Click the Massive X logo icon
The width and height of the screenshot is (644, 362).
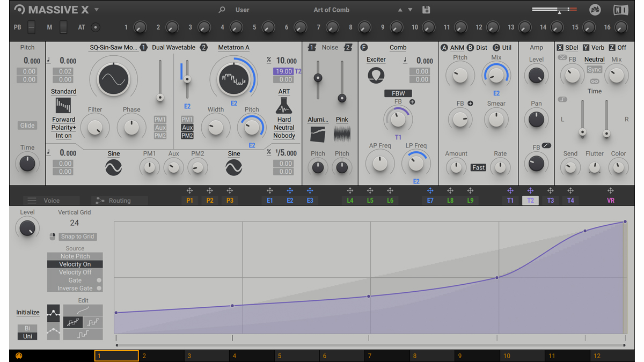coord(19,10)
